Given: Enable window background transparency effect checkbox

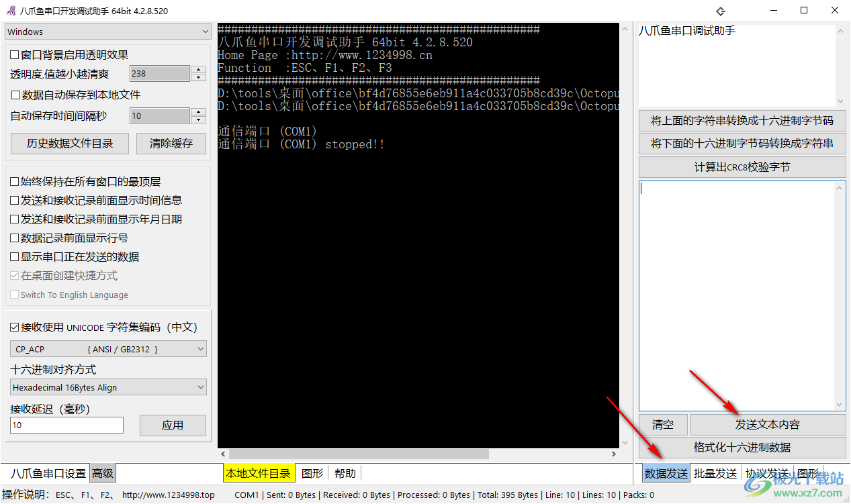Looking at the screenshot, I should point(15,55).
